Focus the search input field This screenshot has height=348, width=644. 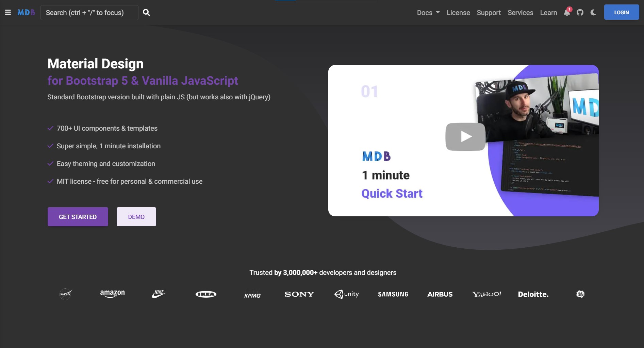[89, 13]
